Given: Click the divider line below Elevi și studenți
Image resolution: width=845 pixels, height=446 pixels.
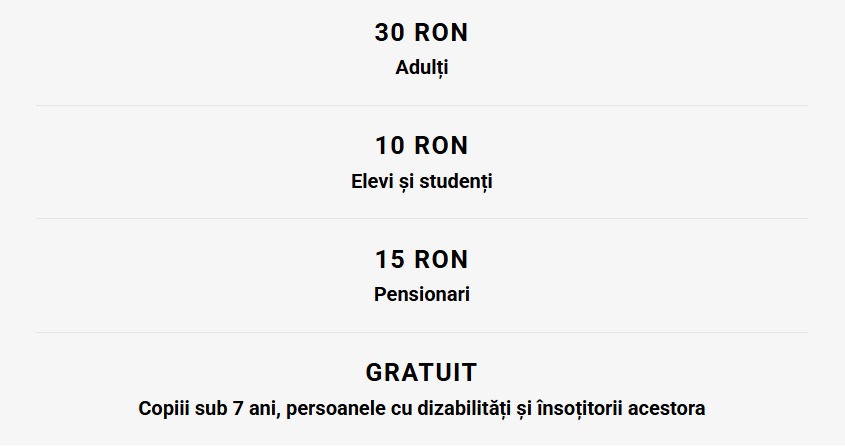Looking at the screenshot, I should coord(422,218).
